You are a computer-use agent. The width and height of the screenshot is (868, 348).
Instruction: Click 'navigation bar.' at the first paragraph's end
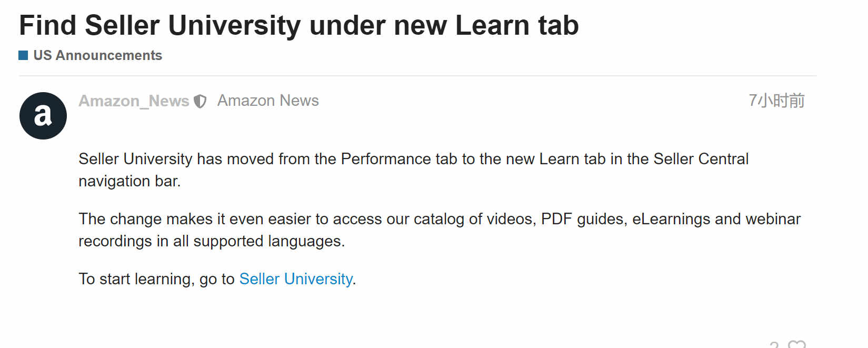[x=130, y=181]
